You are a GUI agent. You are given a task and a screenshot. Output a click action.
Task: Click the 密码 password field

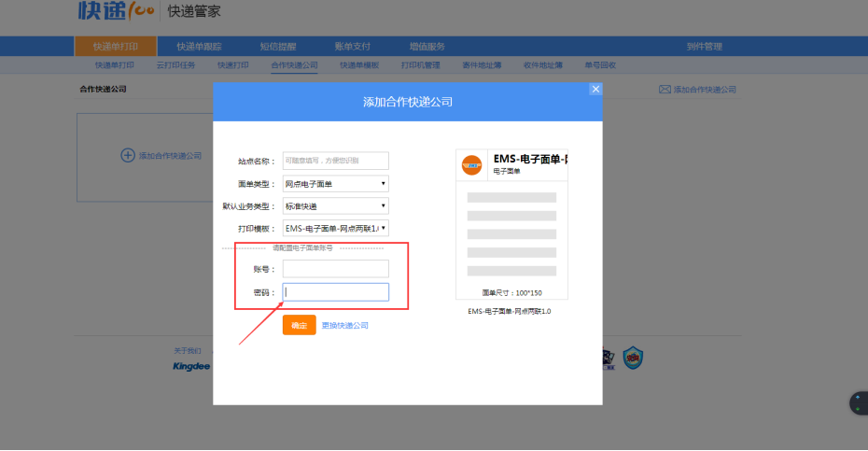click(336, 292)
